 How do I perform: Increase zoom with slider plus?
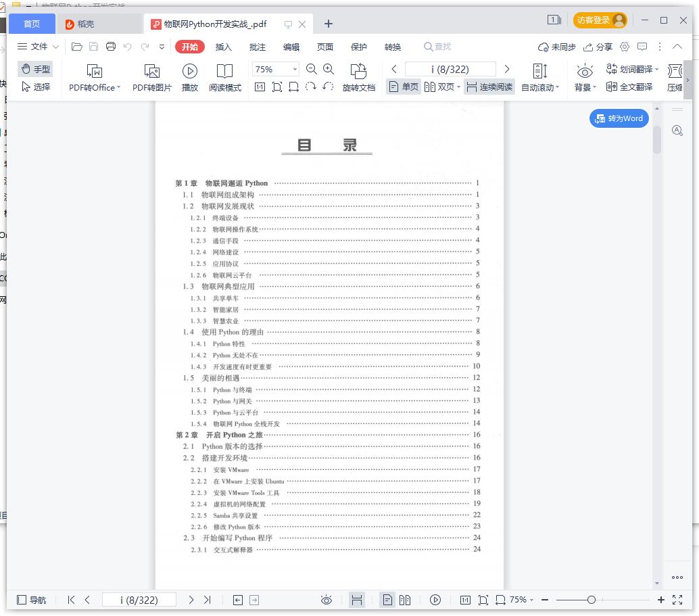(x=660, y=600)
